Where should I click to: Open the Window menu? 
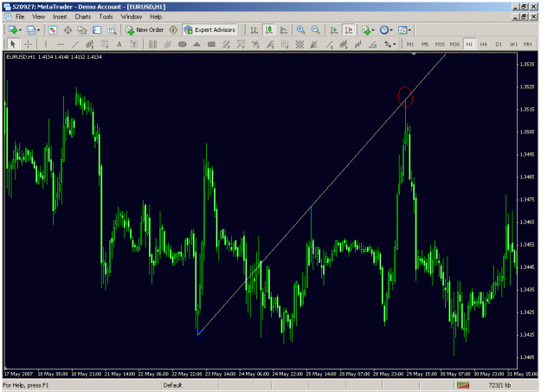click(x=131, y=16)
